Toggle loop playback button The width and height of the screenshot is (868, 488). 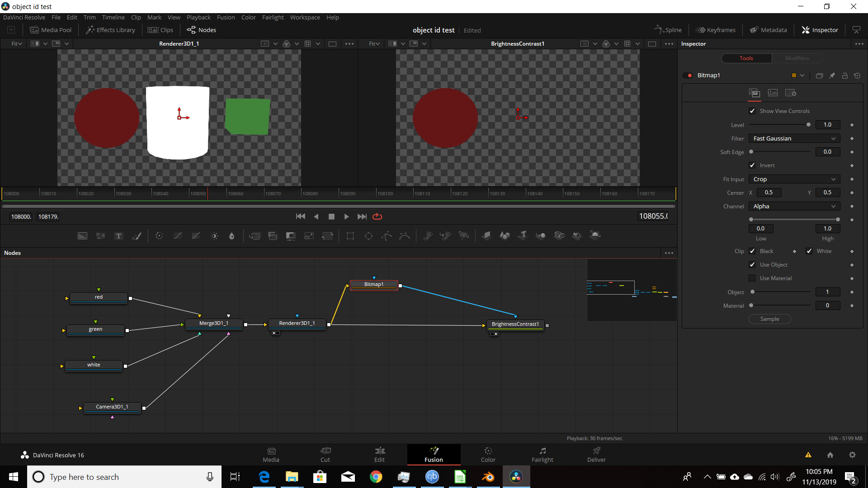[x=377, y=216]
